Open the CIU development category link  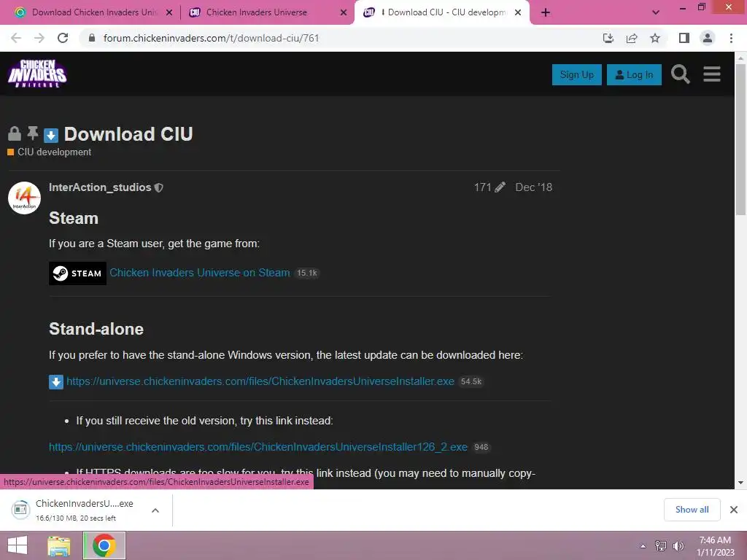[50, 152]
